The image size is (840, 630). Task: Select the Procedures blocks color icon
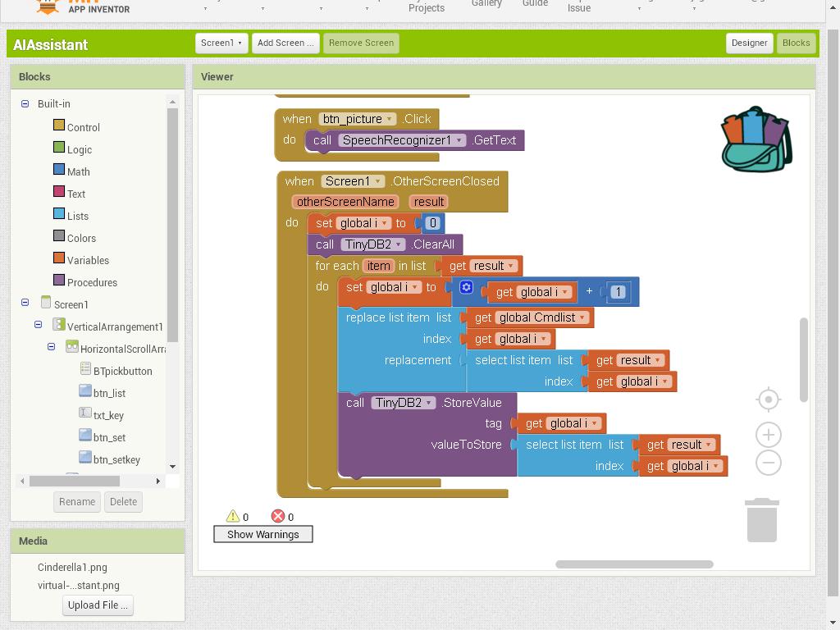coord(59,281)
